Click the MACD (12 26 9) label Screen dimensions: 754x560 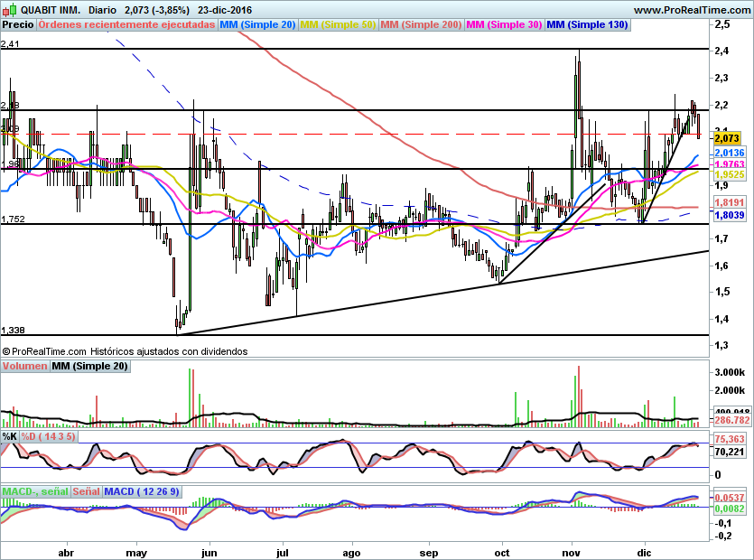tap(142, 491)
